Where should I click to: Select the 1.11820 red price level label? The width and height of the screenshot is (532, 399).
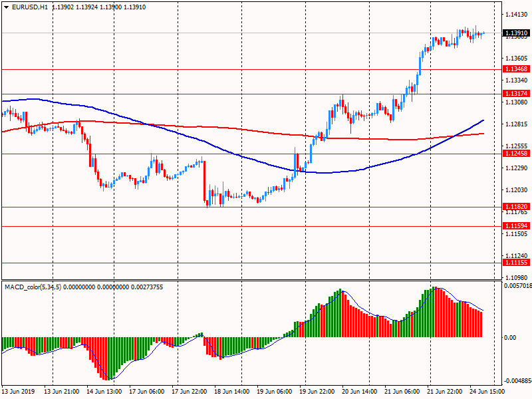tap(517, 207)
